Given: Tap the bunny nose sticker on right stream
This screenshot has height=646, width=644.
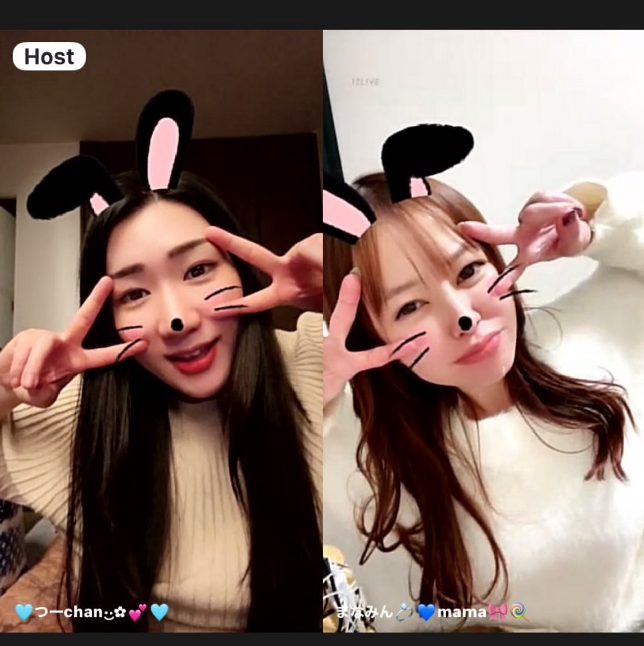Looking at the screenshot, I should [466, 322].
